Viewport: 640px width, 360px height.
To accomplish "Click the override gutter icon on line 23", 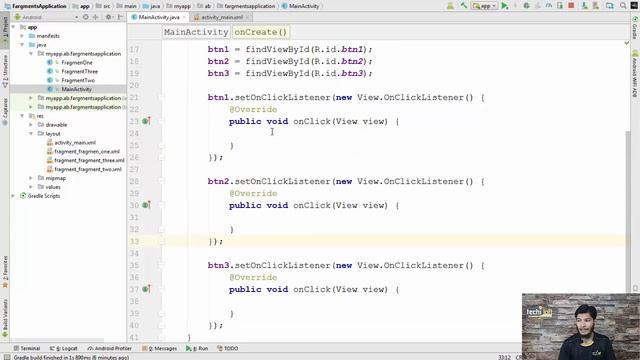I will 147,121.
